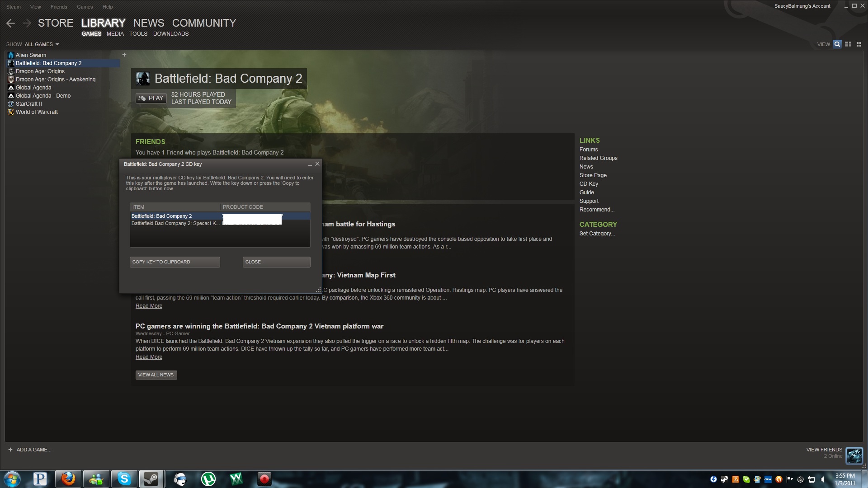Select the TOOLS sub-tab
The height and width of the screenshot is (488, 868).
[138, 34]
